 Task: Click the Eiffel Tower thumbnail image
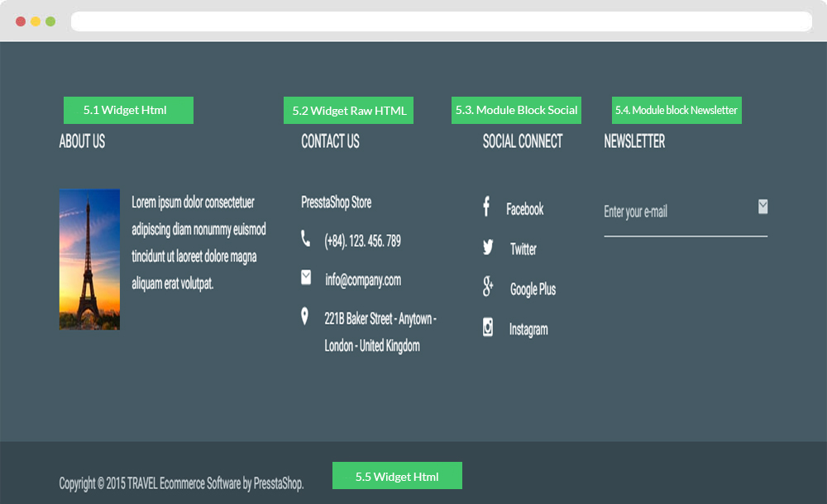(89, 259)
